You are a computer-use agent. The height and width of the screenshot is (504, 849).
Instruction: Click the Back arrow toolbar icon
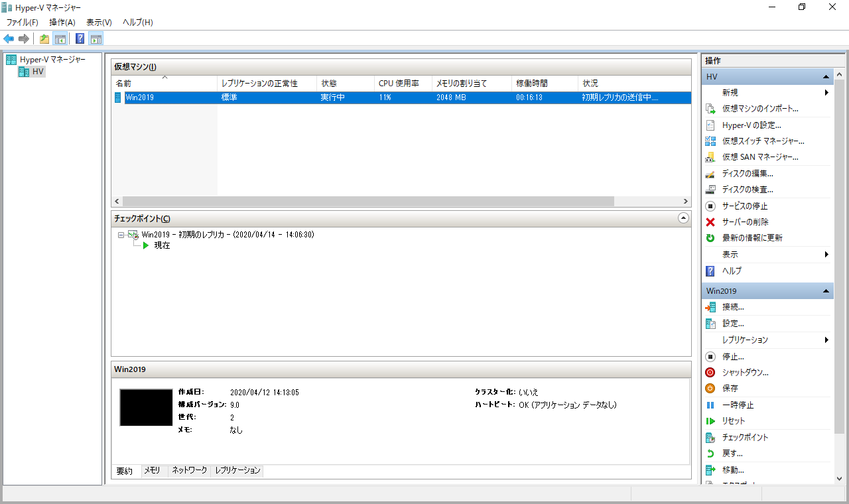click(x=9, y=38)
